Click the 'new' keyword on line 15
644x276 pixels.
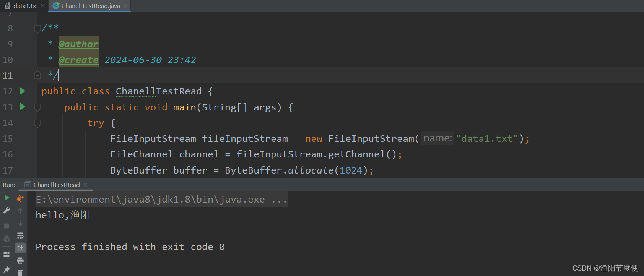pos(314,138)
